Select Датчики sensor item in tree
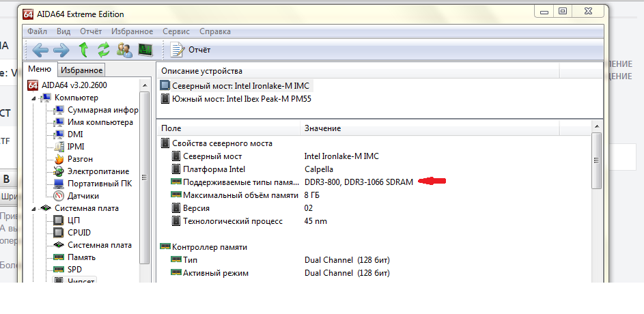Viewport: 644px width, 314px height. [85, 196]
